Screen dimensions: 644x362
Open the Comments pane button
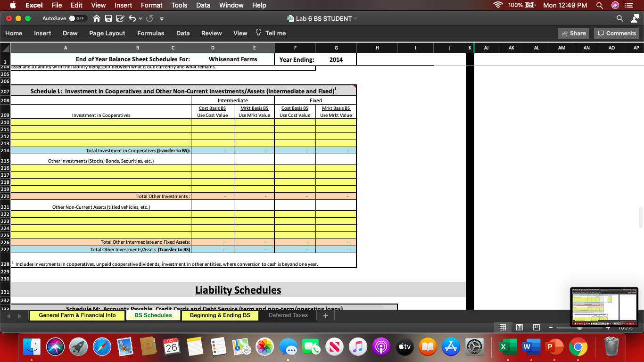[617, 33]
